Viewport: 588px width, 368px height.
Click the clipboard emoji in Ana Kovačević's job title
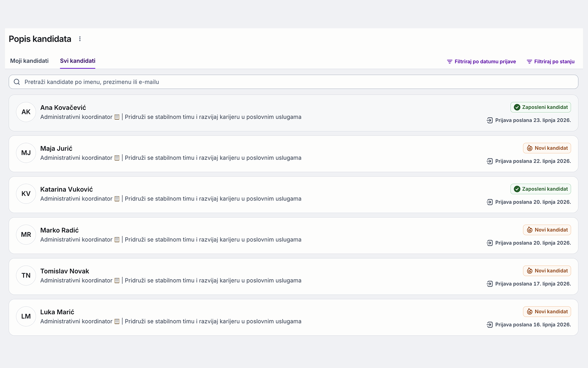[117, 117]
